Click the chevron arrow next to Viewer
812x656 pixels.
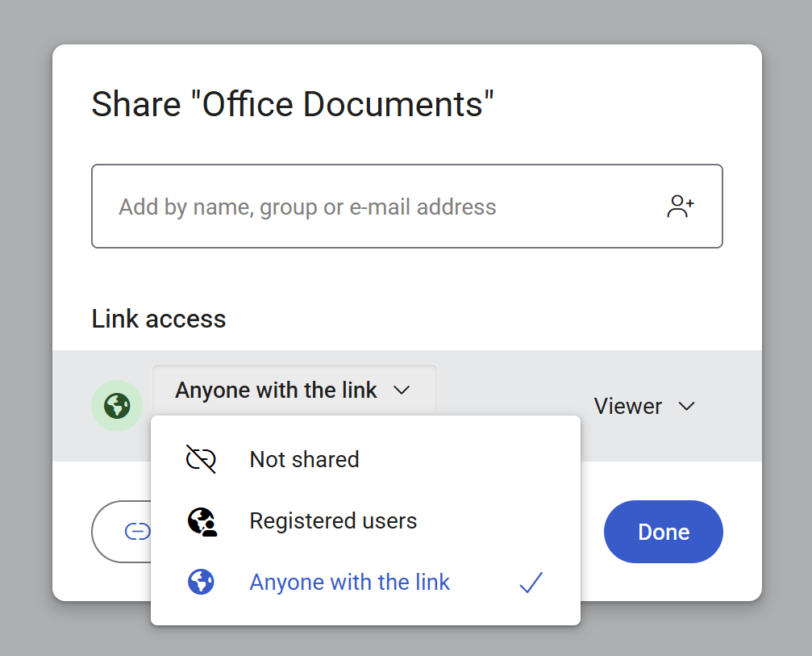(x=687, y=406)
